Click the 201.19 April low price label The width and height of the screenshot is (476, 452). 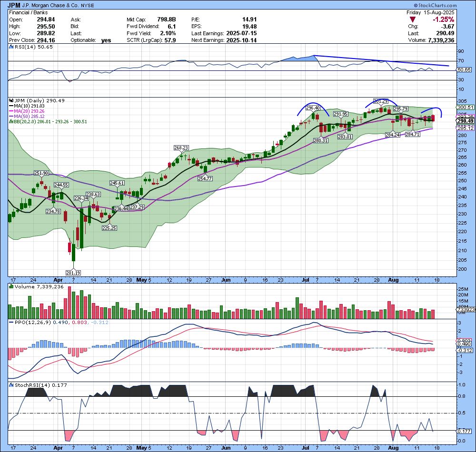[73, 273]
